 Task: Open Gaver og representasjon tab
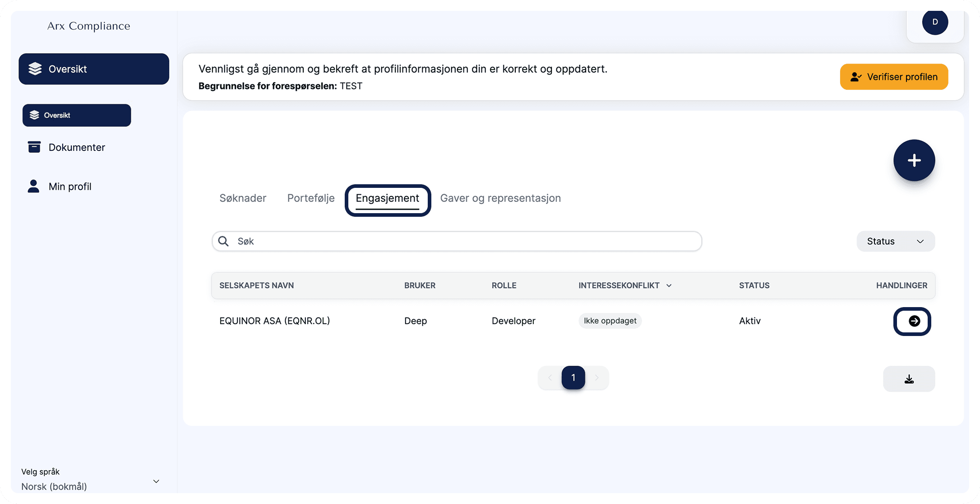(500, 198)
